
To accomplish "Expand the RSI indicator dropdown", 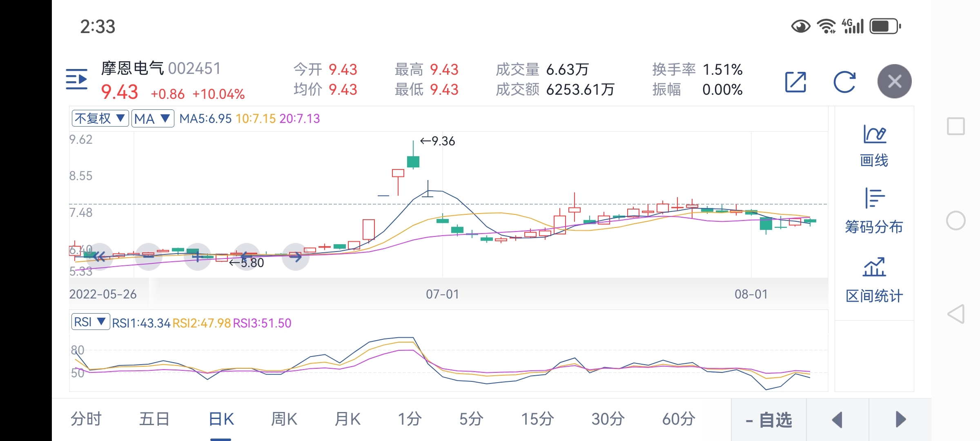I will click(90, 322).
